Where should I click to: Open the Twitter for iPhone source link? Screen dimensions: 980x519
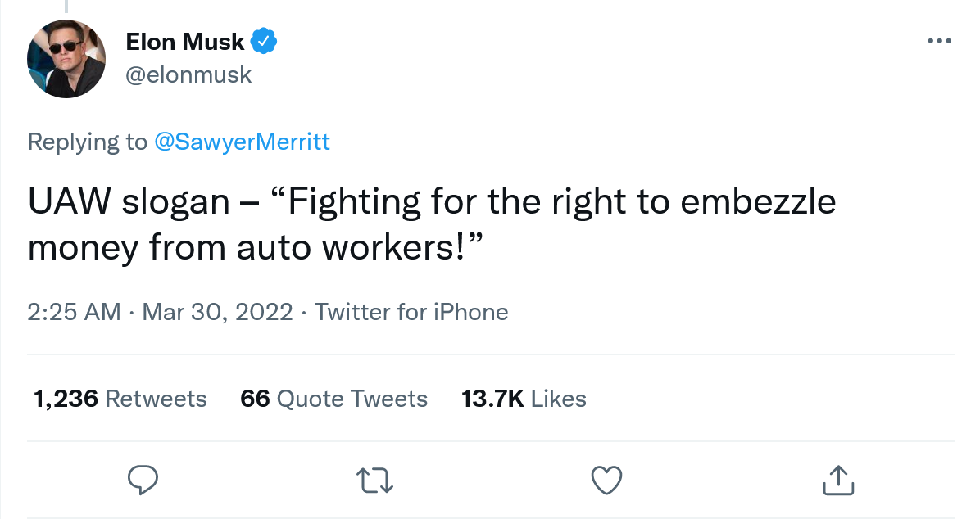411,312
